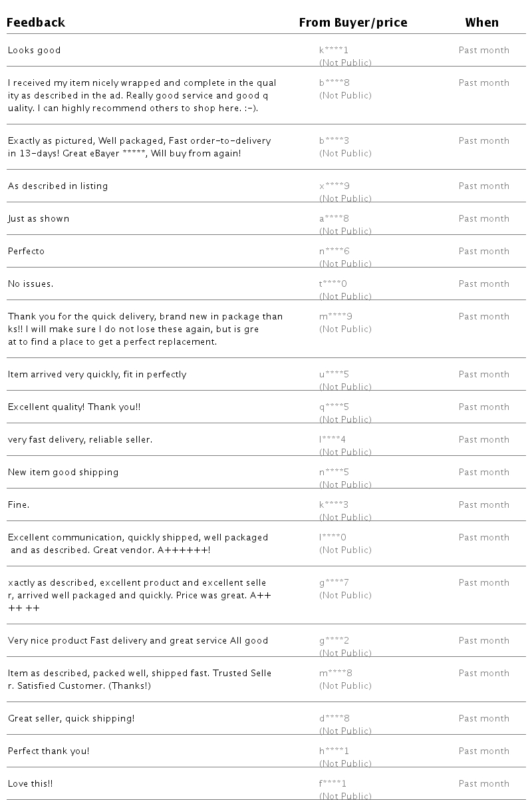Click the "Fine." feedback comment
Viewport: 532px width, 800px height.
pyautogui.click(x=19, y=504)
